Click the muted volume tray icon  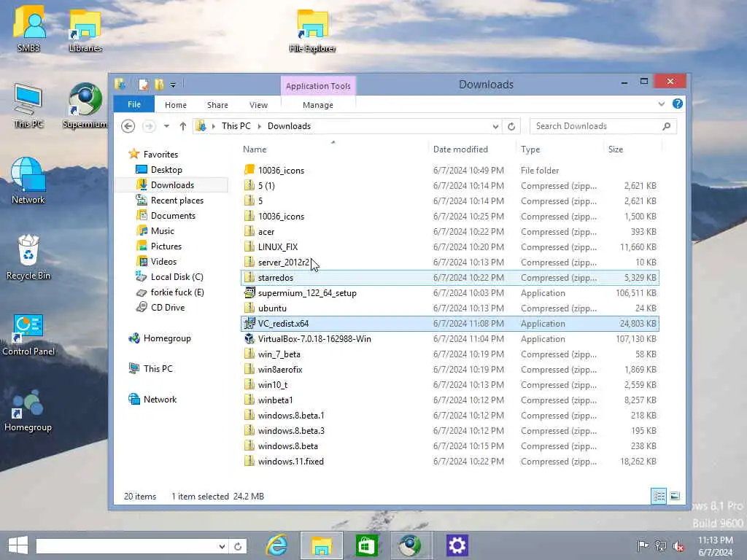[x=678, y=545]
